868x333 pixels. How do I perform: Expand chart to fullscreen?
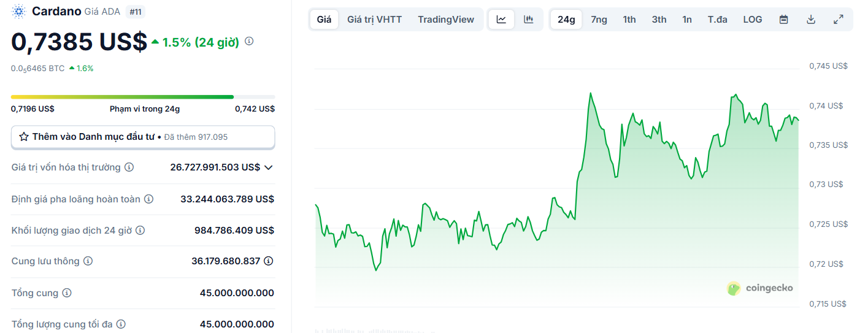click(x=838, y=20)
